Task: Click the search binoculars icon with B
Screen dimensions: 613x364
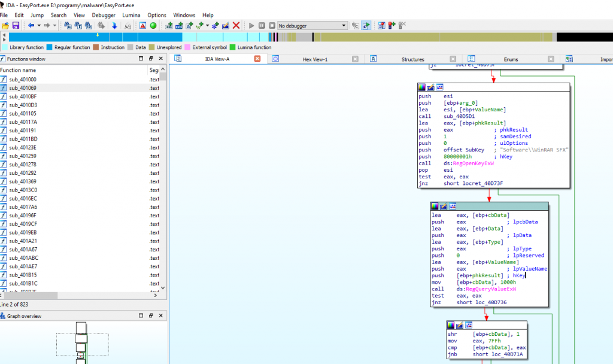Action: tap(68, 26)
